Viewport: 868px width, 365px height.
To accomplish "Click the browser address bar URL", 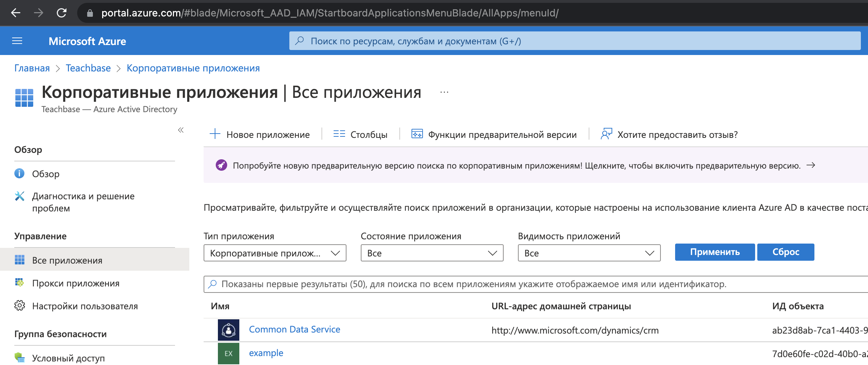I will tap(330, 13).
